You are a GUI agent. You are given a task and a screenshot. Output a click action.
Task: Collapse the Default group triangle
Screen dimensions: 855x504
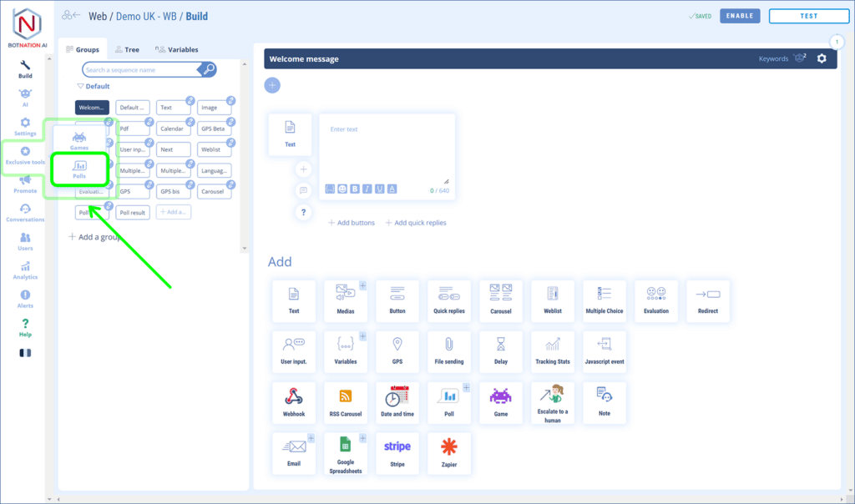[80, 86]
